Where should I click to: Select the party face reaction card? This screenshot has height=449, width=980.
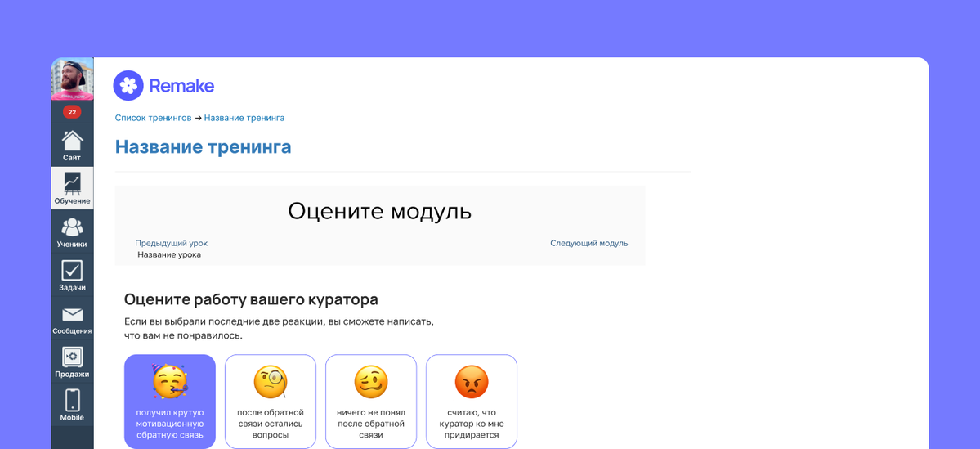click(x=170, y=402)
